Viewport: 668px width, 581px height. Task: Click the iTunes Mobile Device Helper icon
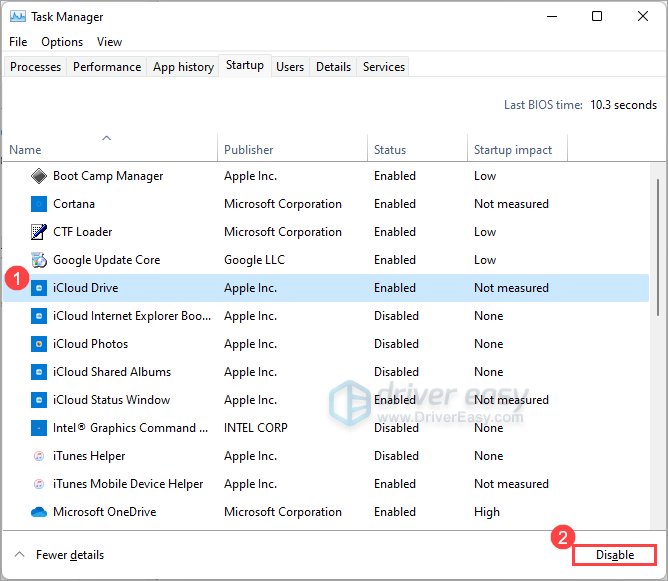click(x=39, y=484)
